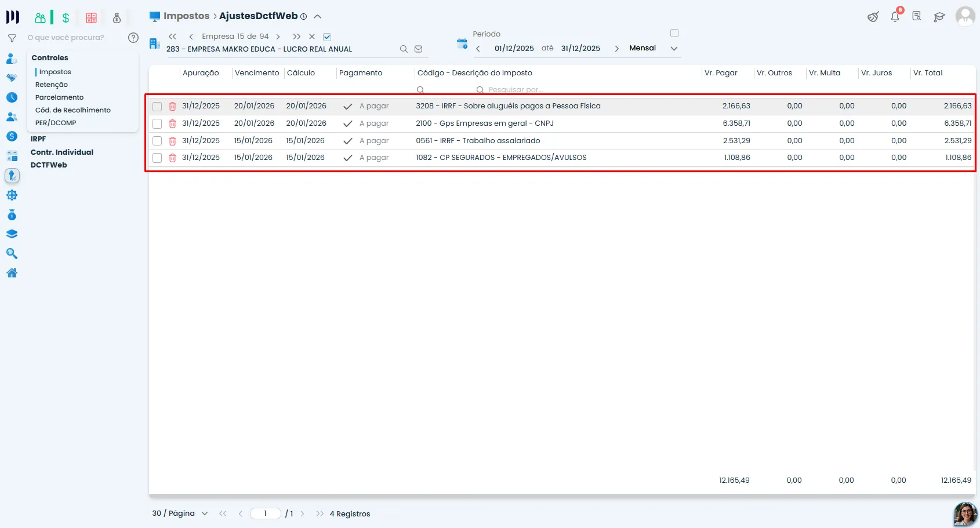Click the clock icon in left sidebar
Image resolution: width=980 pixels, height=528 pixels.
tap(12, 97)
